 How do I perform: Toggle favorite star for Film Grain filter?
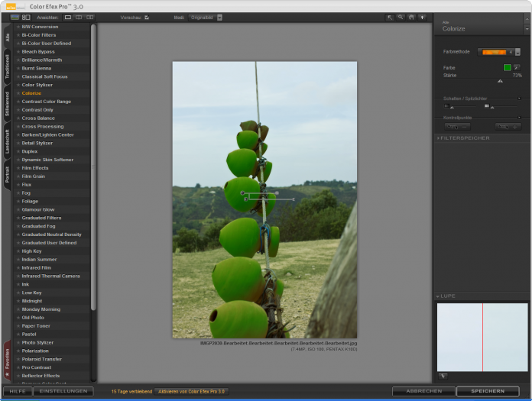(x=18, y=176)
